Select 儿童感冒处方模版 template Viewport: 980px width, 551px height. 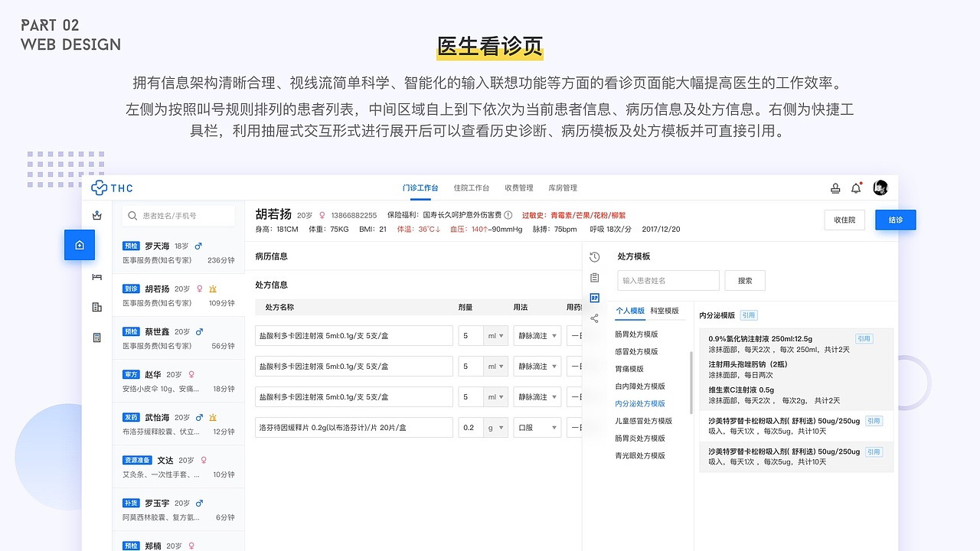tap(643, 421)
